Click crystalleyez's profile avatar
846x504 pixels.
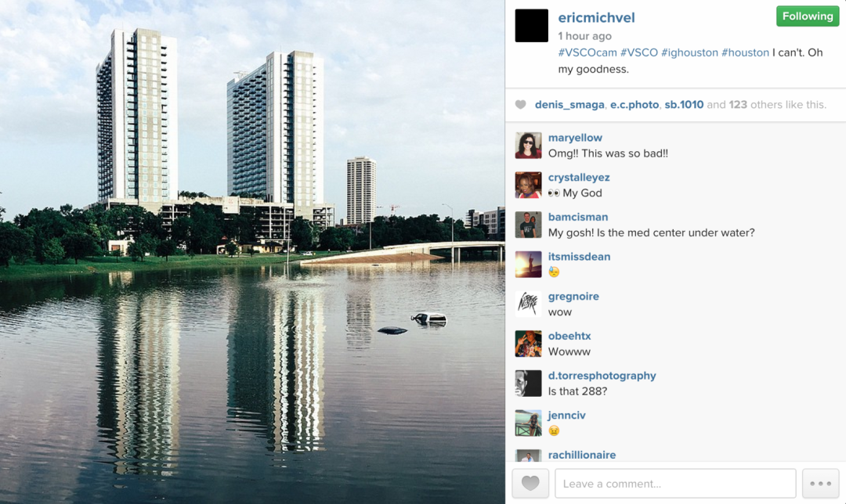pos(528,185)
